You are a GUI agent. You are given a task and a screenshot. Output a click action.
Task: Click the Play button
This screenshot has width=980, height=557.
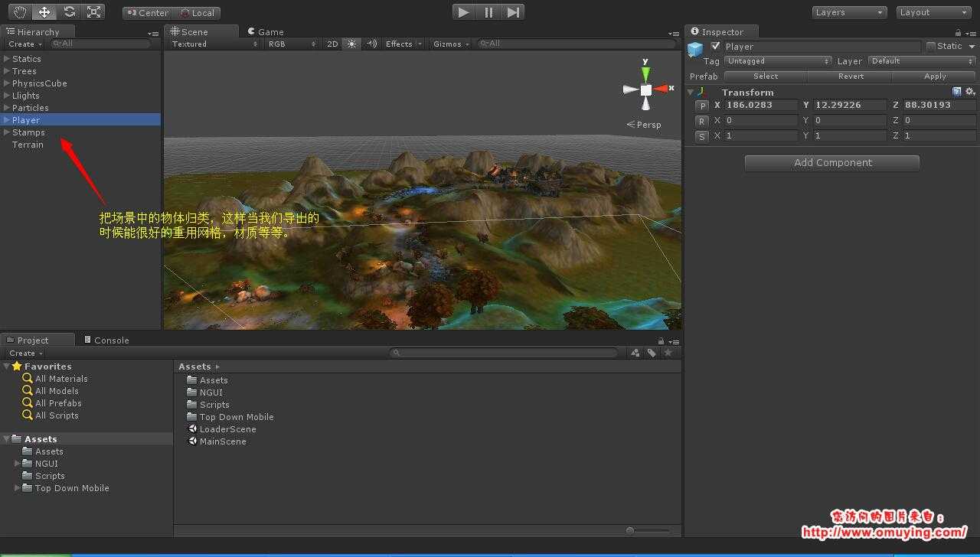463,11
